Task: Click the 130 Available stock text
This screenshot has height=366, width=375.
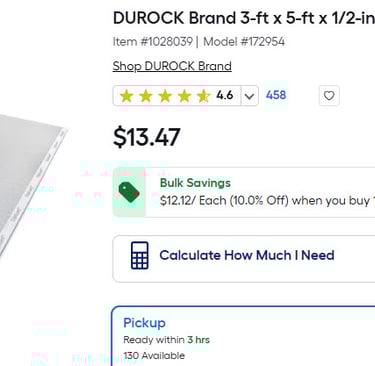Action: (154, 356)
